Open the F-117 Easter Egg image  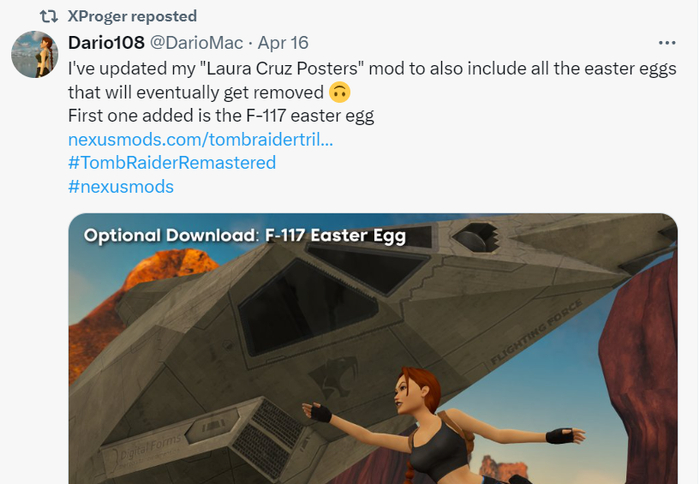[373, 349]
